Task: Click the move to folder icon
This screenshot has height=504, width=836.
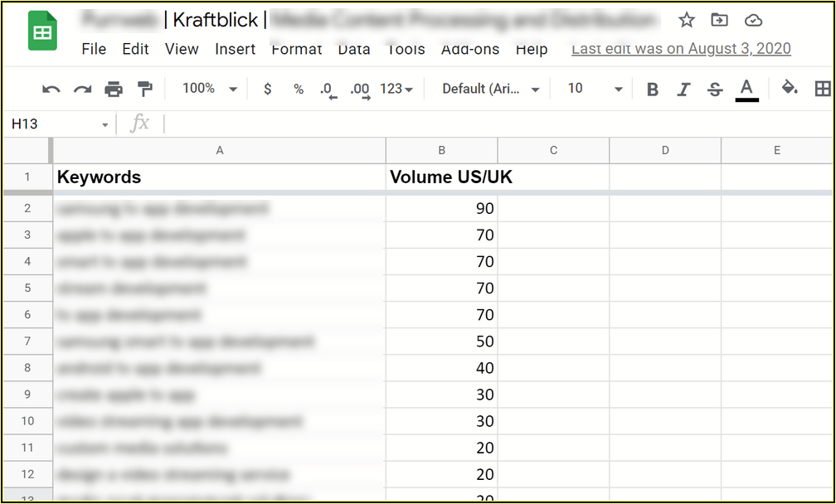Action: [x=720, y=20]
